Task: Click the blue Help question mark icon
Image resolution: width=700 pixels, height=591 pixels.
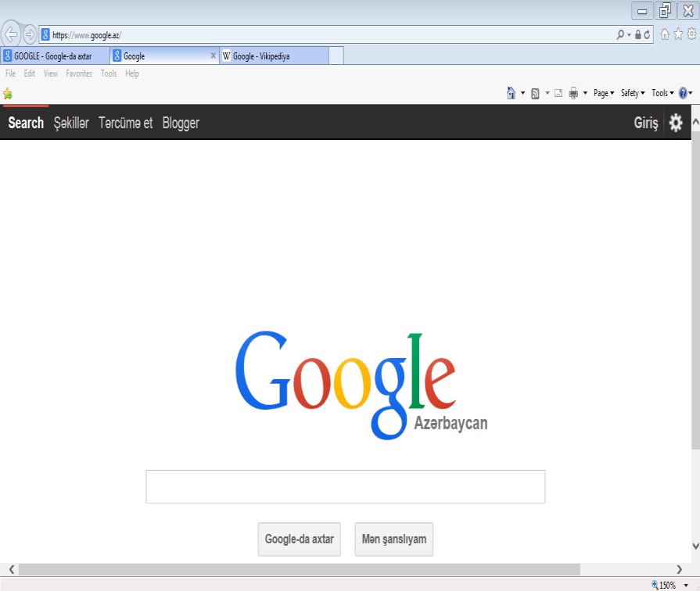Action: coord(683,93)
